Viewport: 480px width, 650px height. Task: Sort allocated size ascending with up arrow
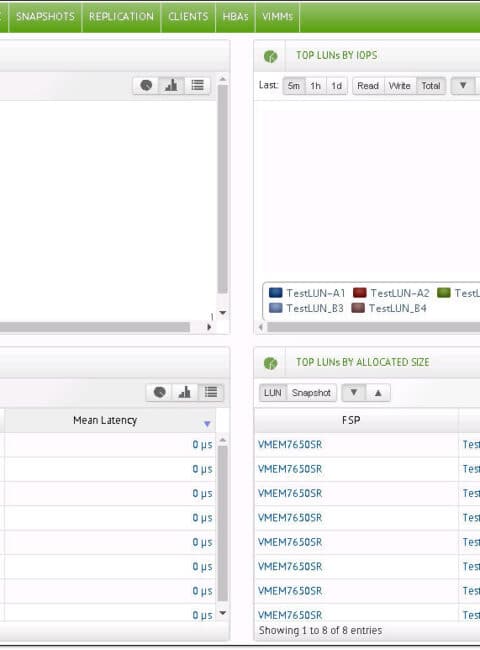pos(378,393)
